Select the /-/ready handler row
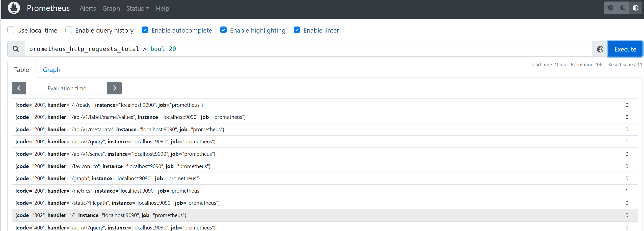The height and width of the screenshot is (231, 644). click(325, 105)
